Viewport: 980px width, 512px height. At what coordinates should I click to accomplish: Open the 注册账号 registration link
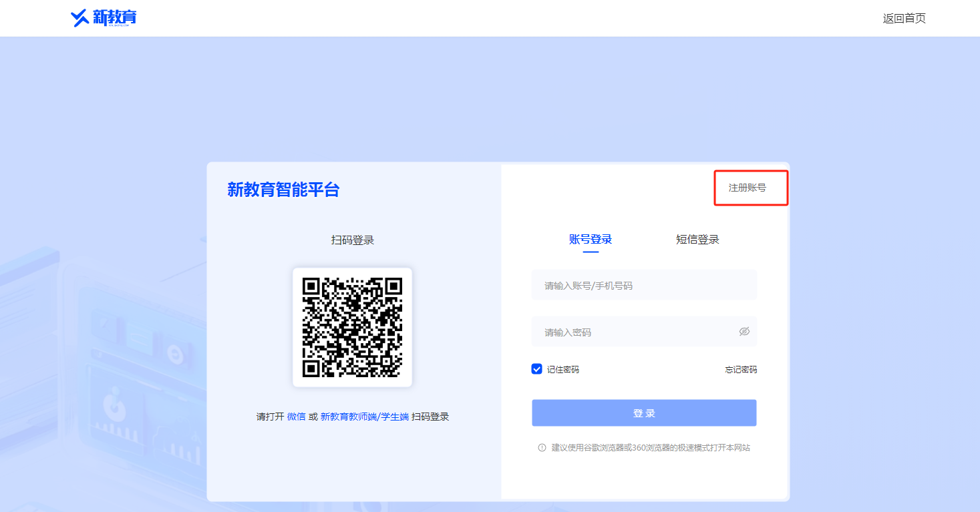pos(747,188)
